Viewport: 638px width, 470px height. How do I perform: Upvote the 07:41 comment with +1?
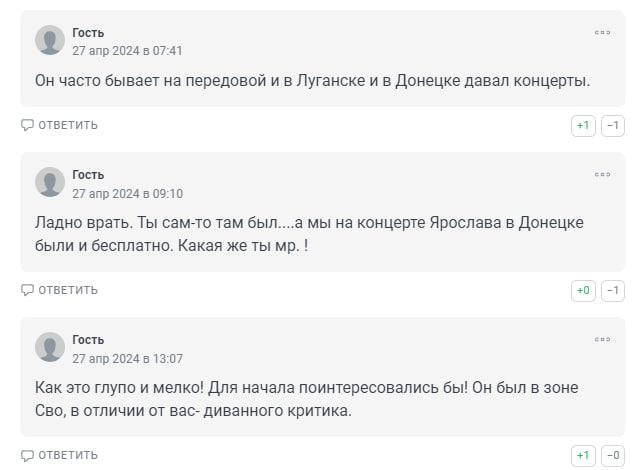pos(583,125)
